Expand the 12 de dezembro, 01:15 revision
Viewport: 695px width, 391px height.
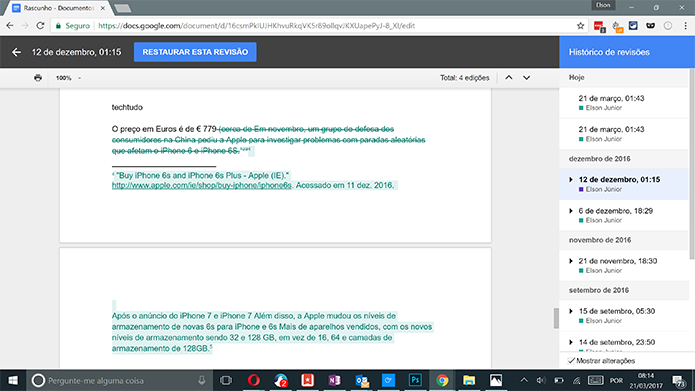pos(571,180)
